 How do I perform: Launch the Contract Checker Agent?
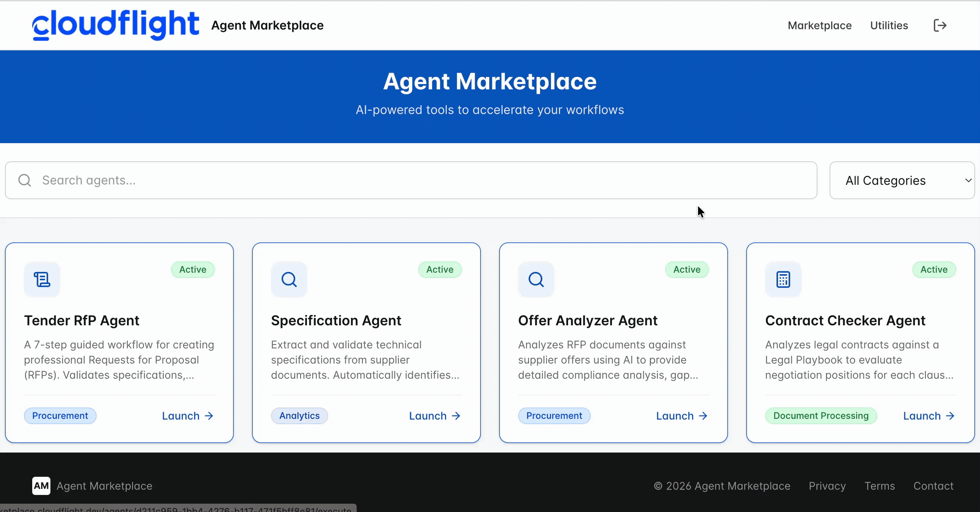[x=928, y=416]
